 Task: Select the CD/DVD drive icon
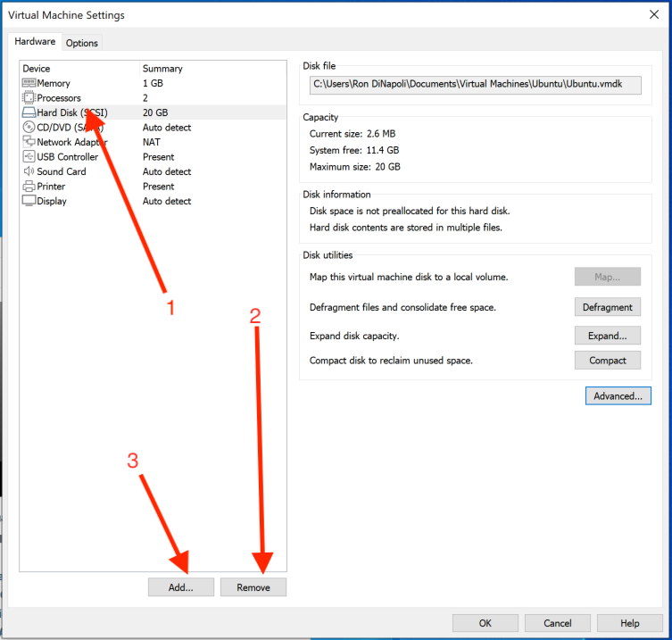click(x=29, y=128)
